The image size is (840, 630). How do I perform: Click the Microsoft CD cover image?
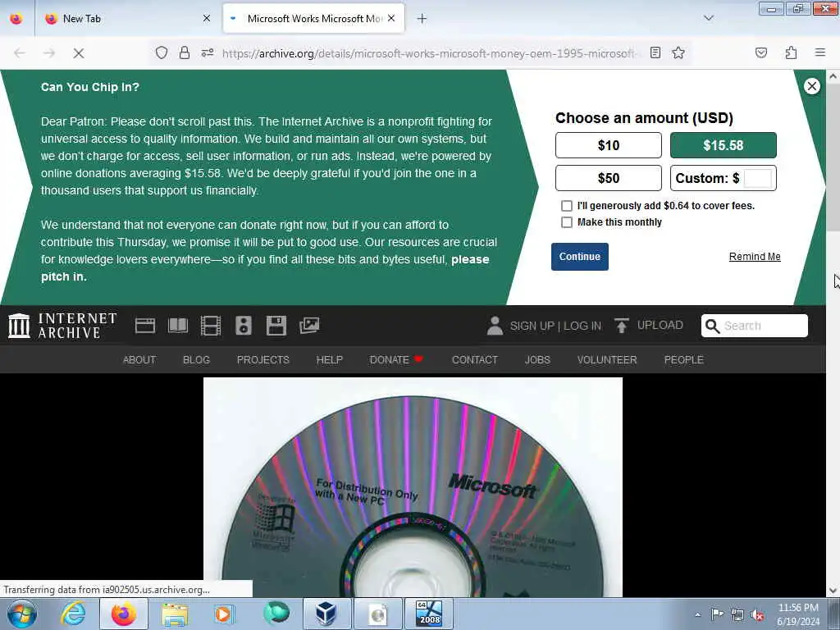tap(413, 487)
